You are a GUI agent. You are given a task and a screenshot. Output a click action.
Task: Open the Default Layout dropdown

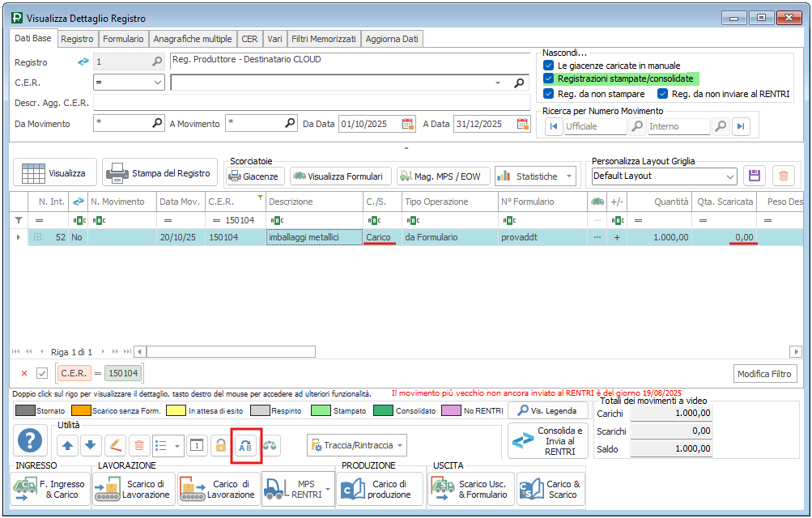click(x=730, y=176)
